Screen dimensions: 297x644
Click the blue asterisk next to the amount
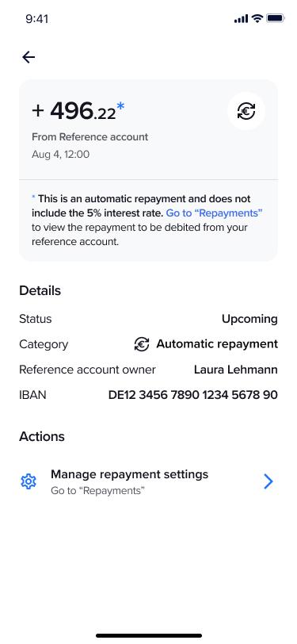coord(120,107)
